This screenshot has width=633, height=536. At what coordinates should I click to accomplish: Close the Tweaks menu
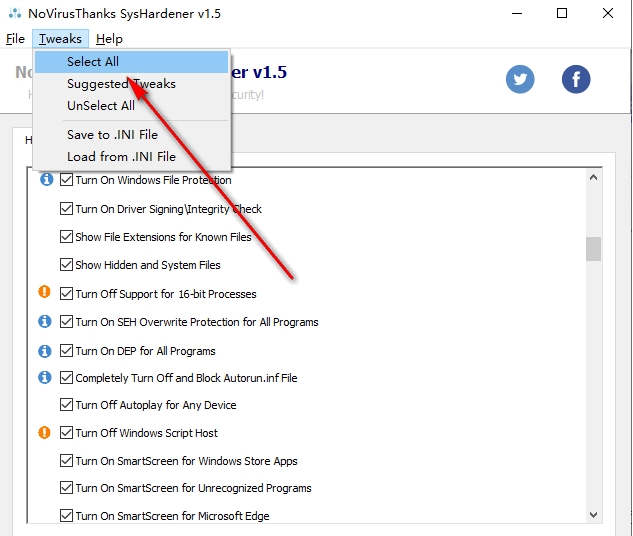[x=60, y=39]
